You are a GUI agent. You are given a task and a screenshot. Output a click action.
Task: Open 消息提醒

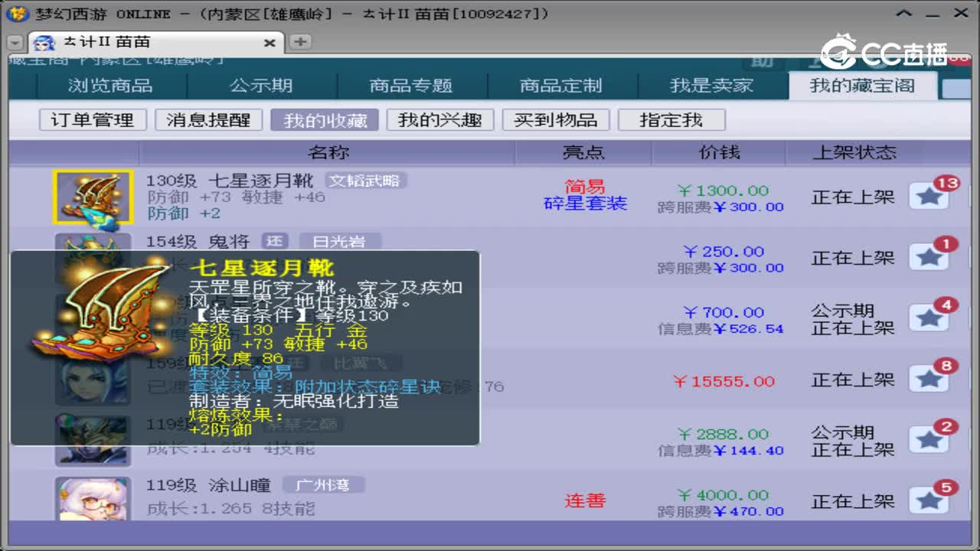(x=208, y=119)
